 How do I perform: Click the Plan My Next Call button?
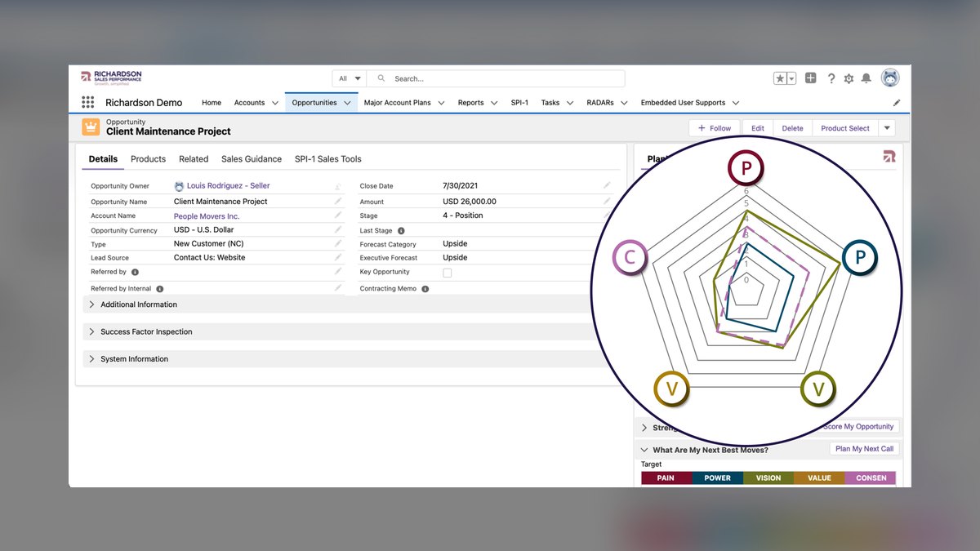pyautogui.click(x=865, y=449)
